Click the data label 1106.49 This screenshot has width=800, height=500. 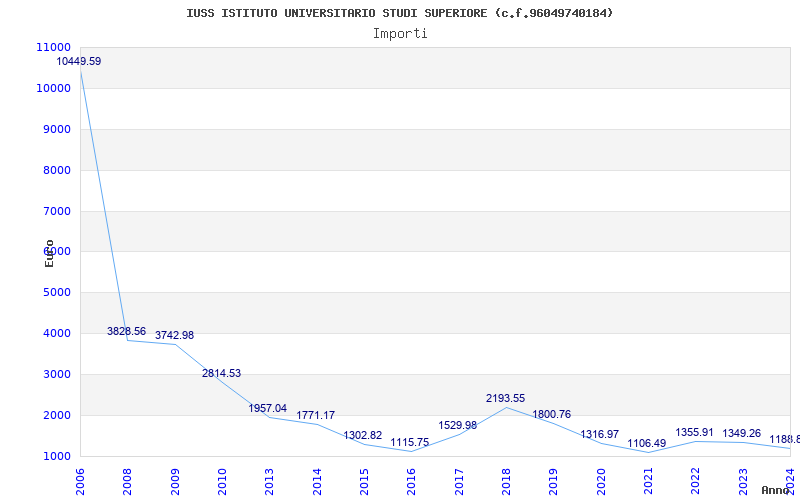point(647,443)
